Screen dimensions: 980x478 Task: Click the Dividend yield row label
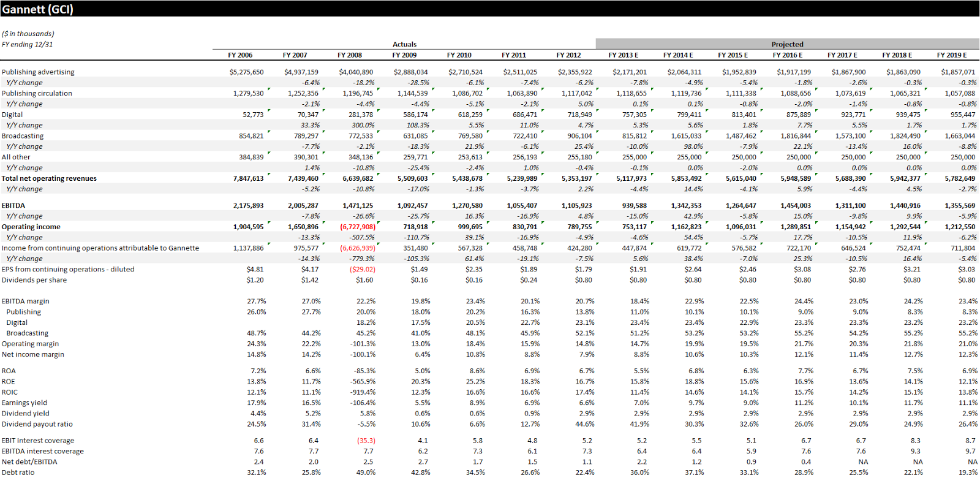25,413
